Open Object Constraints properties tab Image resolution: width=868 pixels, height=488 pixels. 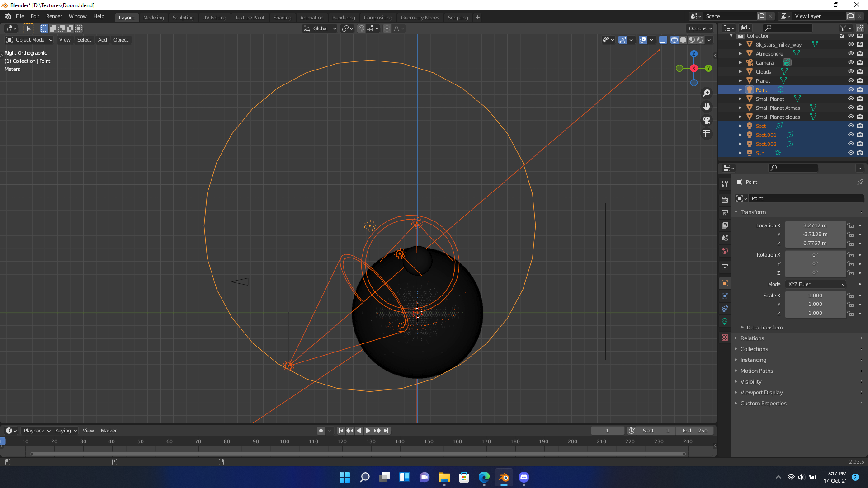point(725,309)
